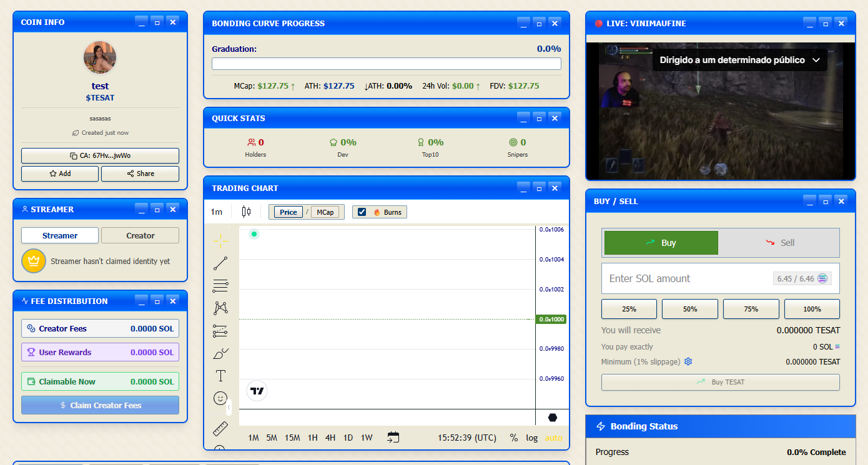The image size is (868, 465).
Task: Select the text annotation tool
Action: pyautogui.click(x=220, y=376)
